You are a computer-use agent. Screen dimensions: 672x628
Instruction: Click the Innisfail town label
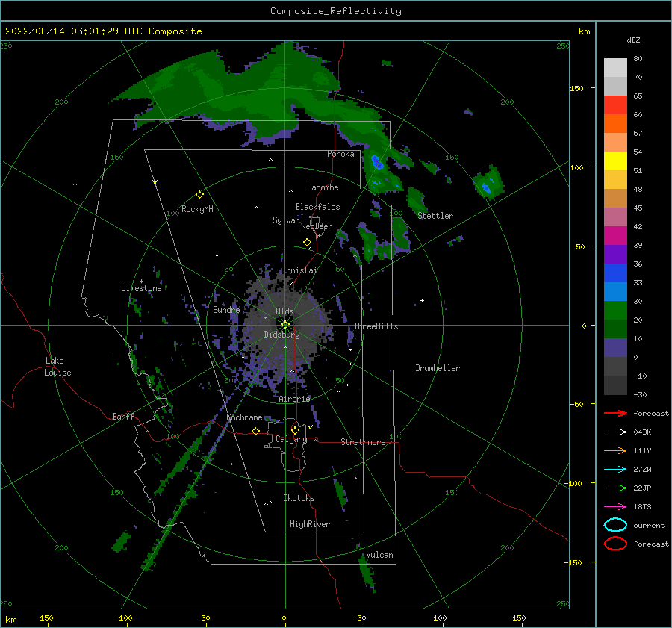[x=302, y=270]
